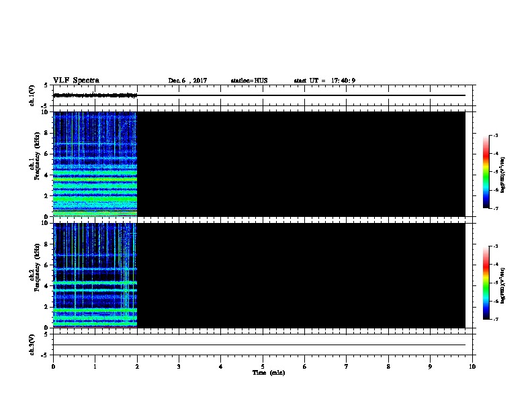Viewport: 532px width, 411px height.
Task: Click the station=HUS label
Action: [x=249, y=81]
